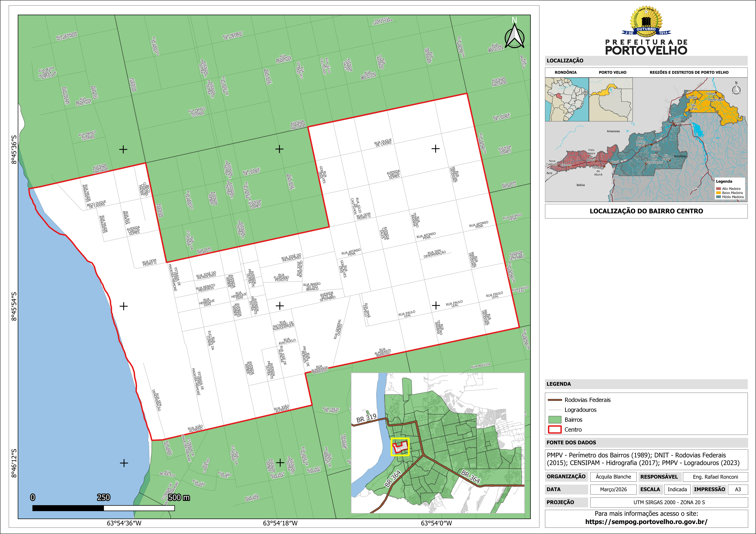Image resolution: width=756 pixels, height=534 pixels.
Task: Click the Rondônia locator thumbnail map
Action: (567, 99)
